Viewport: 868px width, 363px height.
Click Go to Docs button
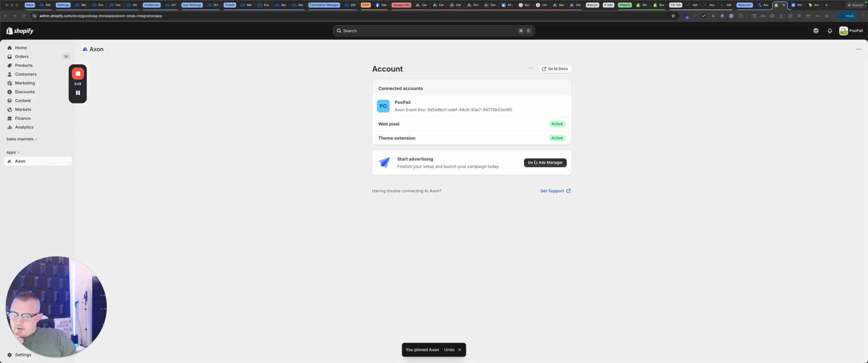click(x=555, y=69)
